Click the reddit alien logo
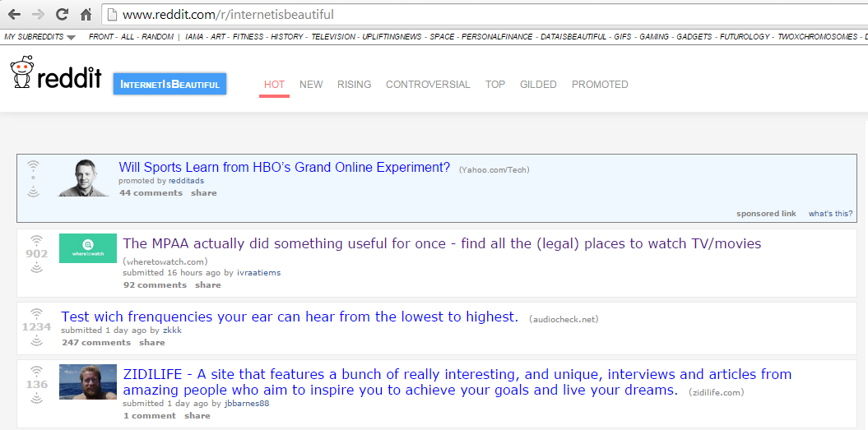The width and height of the screenshot is (868, 430). click(x=22, y=72)
